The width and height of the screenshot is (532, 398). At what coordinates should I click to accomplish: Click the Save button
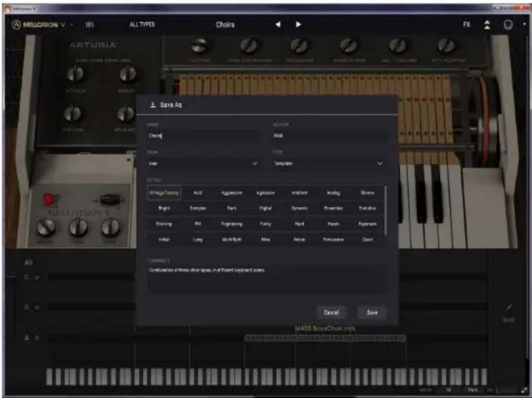click(x=372, y=312)
